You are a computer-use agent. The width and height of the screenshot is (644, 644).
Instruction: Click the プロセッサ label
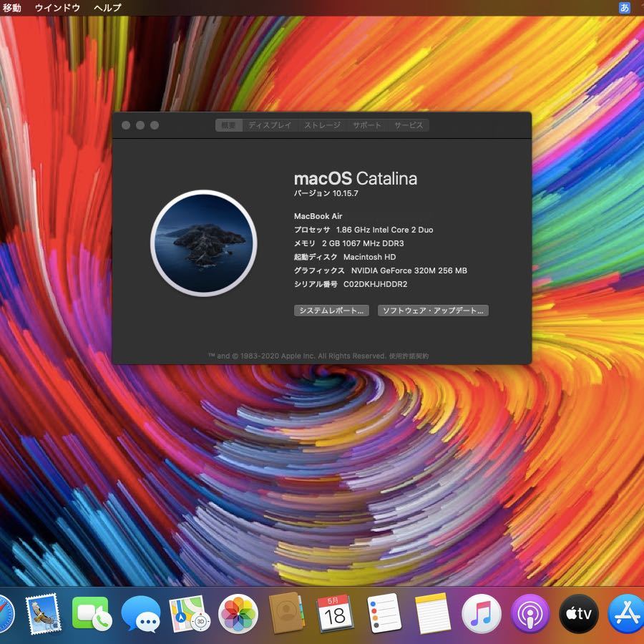[312, 230]
